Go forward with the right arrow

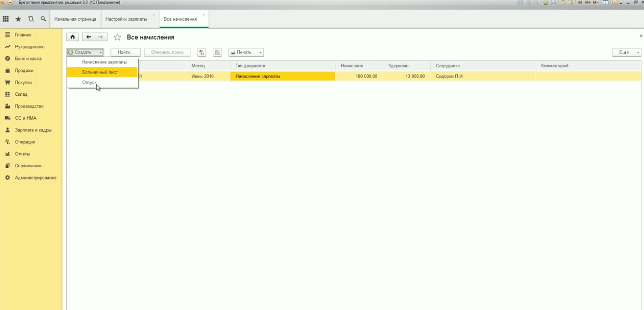pos(101,37)
